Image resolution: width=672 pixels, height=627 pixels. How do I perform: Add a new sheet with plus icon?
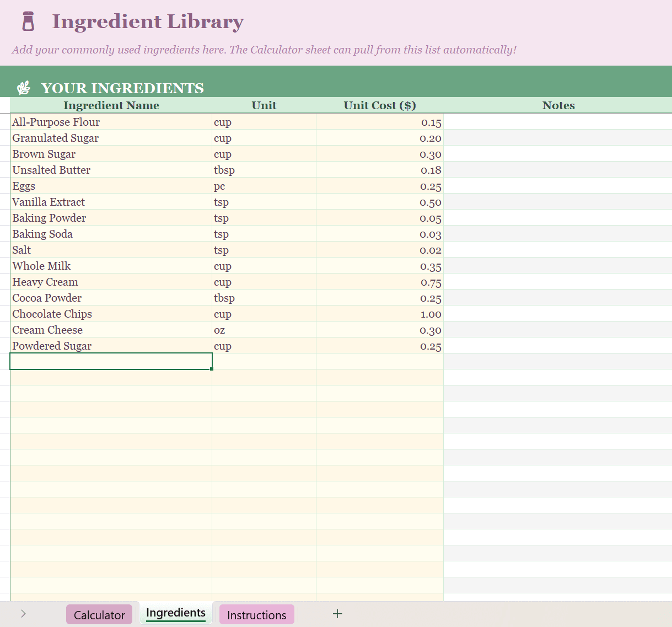(337, 614)
